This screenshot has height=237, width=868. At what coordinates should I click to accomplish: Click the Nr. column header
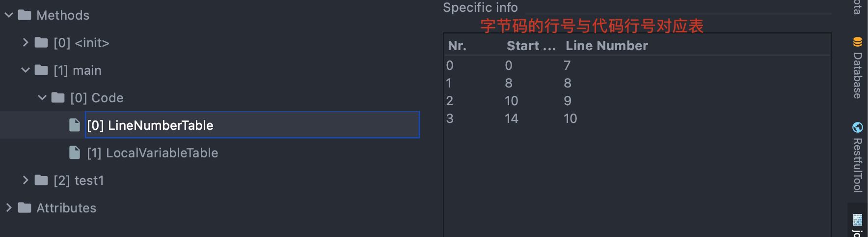coord(457,46)
